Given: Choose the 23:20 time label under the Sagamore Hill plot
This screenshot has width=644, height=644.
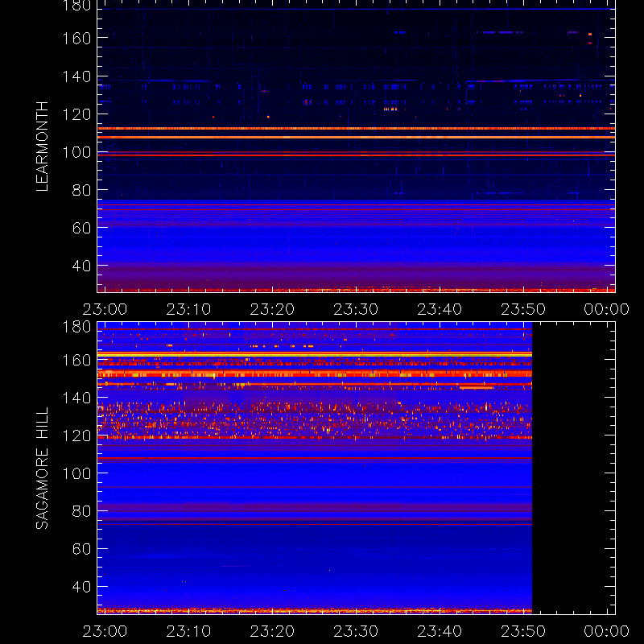Looking at the screenshot, I should [272, 631].
